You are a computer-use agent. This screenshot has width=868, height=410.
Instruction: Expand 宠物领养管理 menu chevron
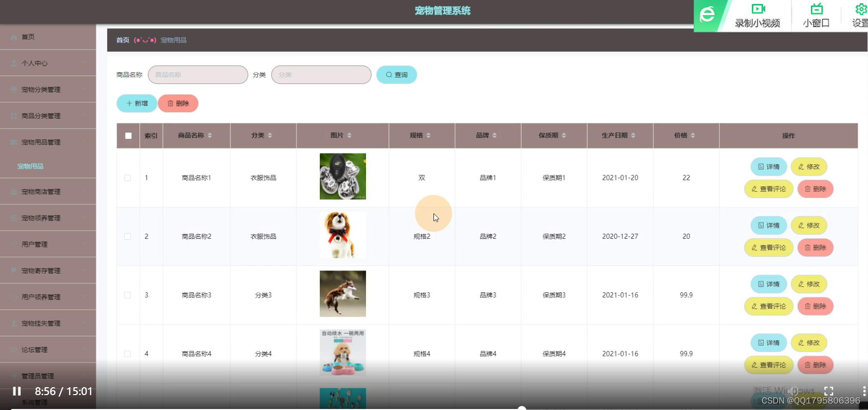pyautogui.click(x=84, y=218)
